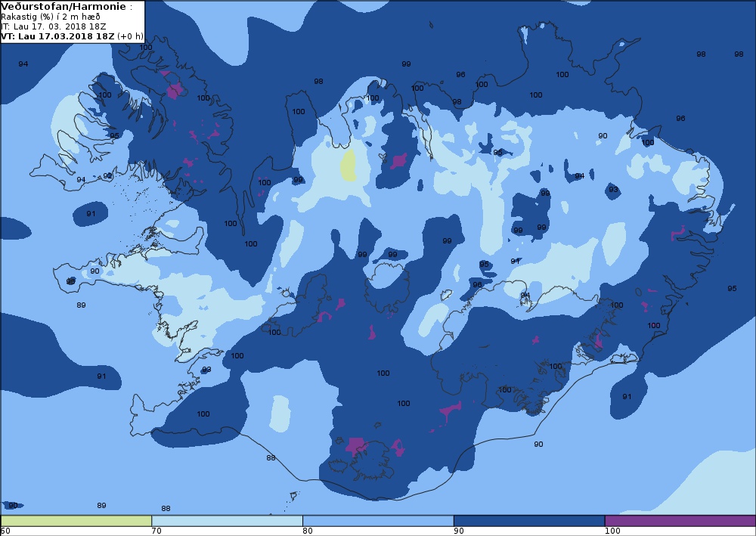Click the "Rakastig (%) í 2 m hæð" line
Screen dimensions: 756x536
pos(51,17)
